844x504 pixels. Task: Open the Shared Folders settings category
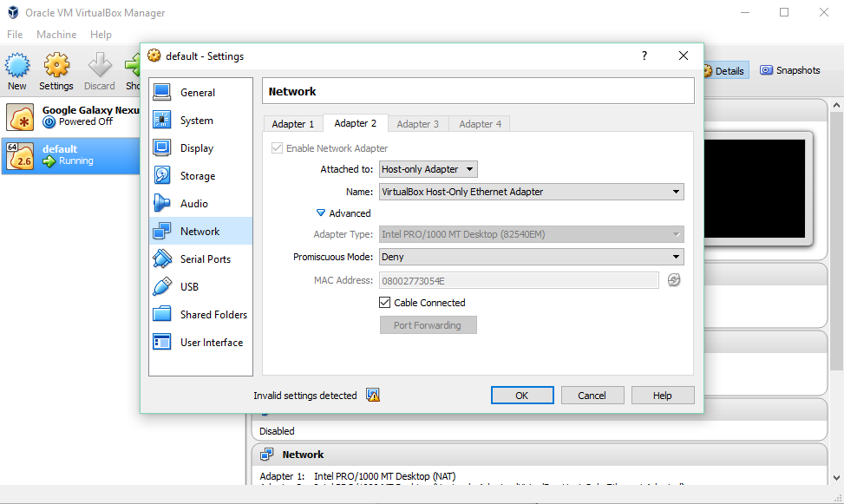pyautogui.click(x=200, y=315)
